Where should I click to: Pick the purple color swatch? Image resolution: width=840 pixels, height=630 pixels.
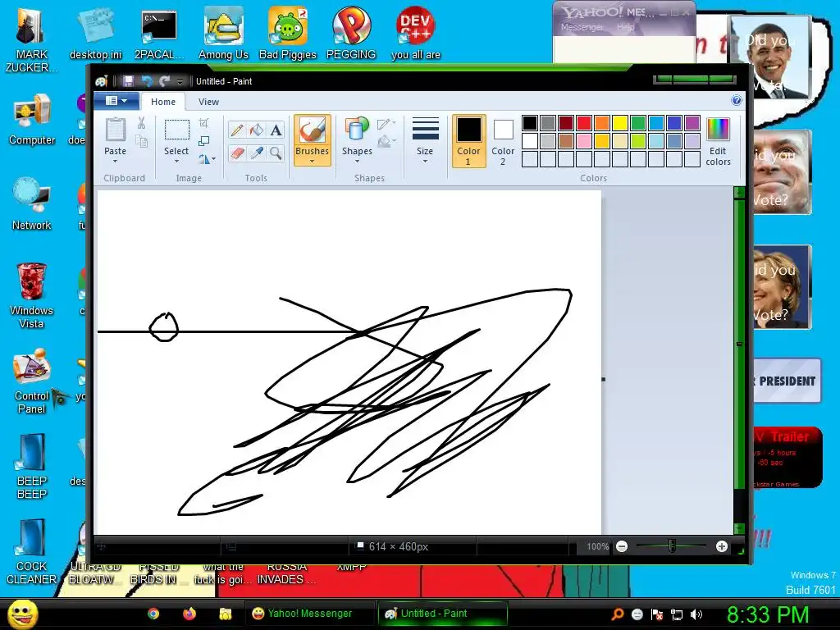click(x=692, y=123)
